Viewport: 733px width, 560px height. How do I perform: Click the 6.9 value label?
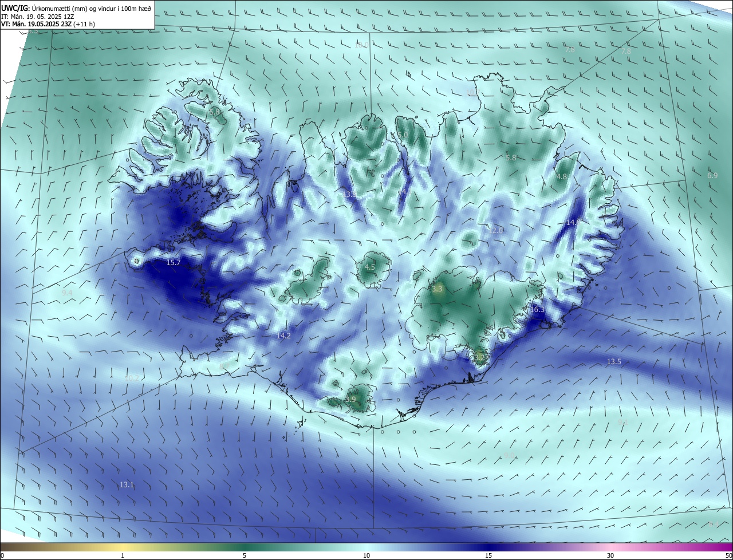[x=712, y=175]
